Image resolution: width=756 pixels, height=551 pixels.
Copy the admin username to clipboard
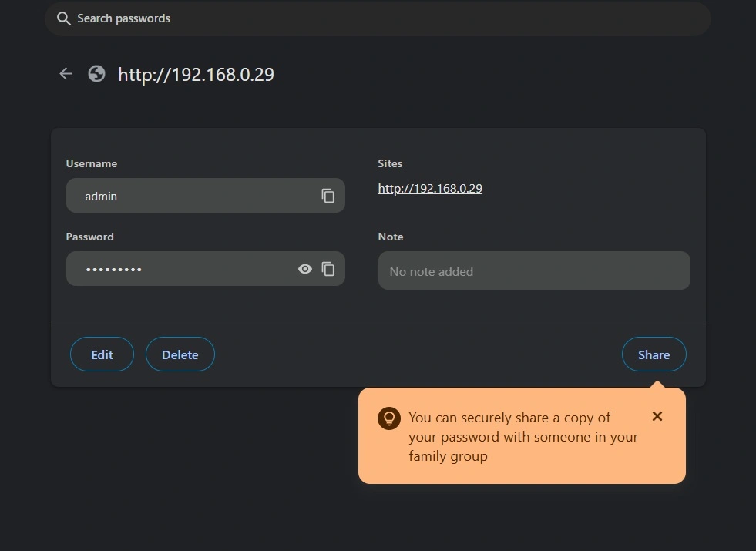pos(328,195)
